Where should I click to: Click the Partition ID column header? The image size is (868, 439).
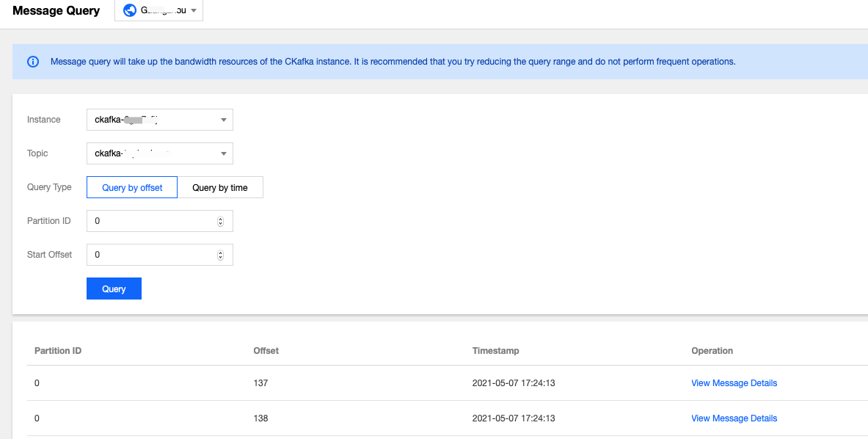tap(58, 350)
